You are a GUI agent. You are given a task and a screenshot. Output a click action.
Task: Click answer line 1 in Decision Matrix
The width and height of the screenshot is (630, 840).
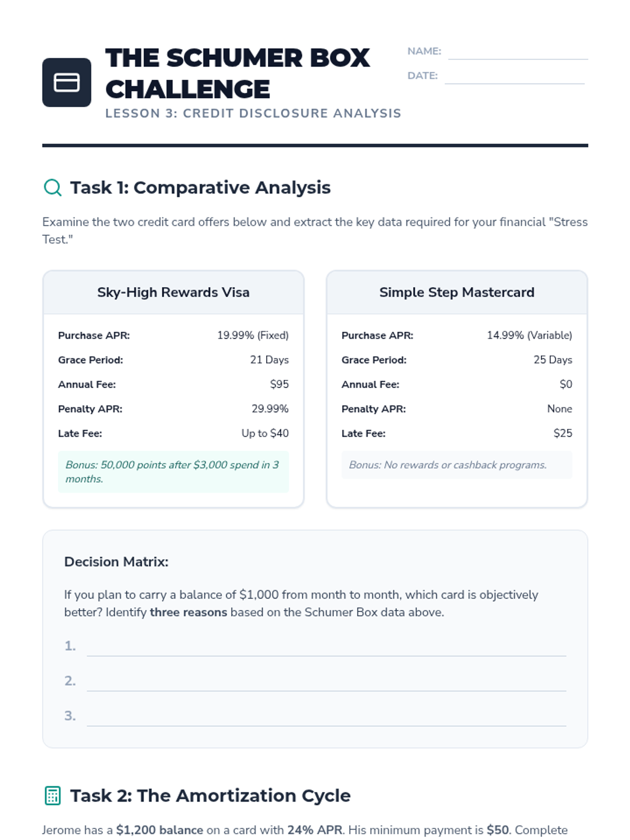(x=326, y=648)
